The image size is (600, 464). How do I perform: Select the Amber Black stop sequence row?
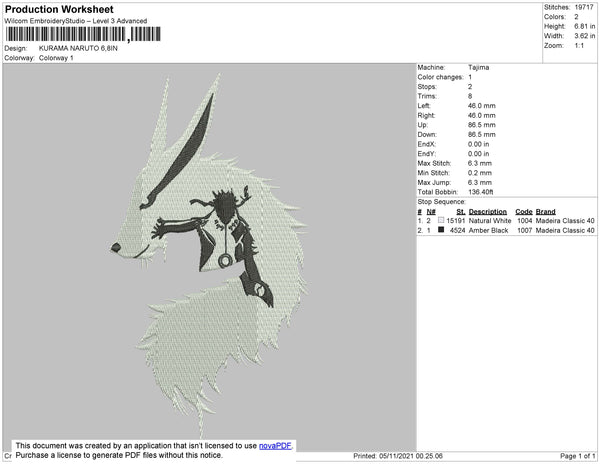pos(506,230)
